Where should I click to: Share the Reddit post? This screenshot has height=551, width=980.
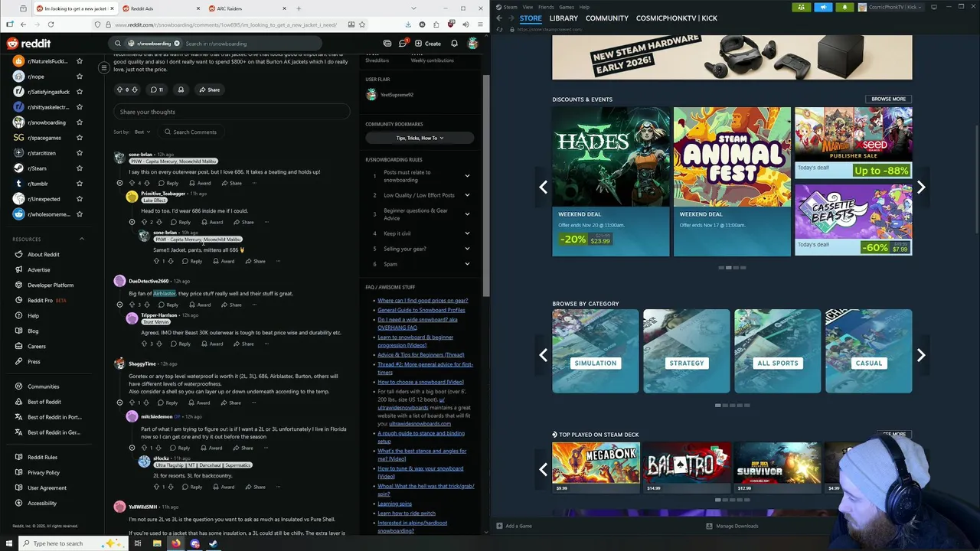pos(209,90)
